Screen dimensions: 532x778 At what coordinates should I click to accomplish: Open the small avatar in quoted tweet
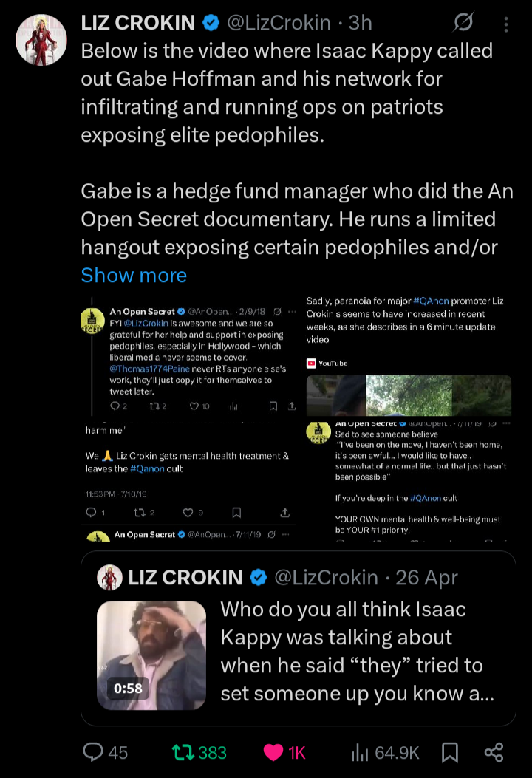point(110,577)
